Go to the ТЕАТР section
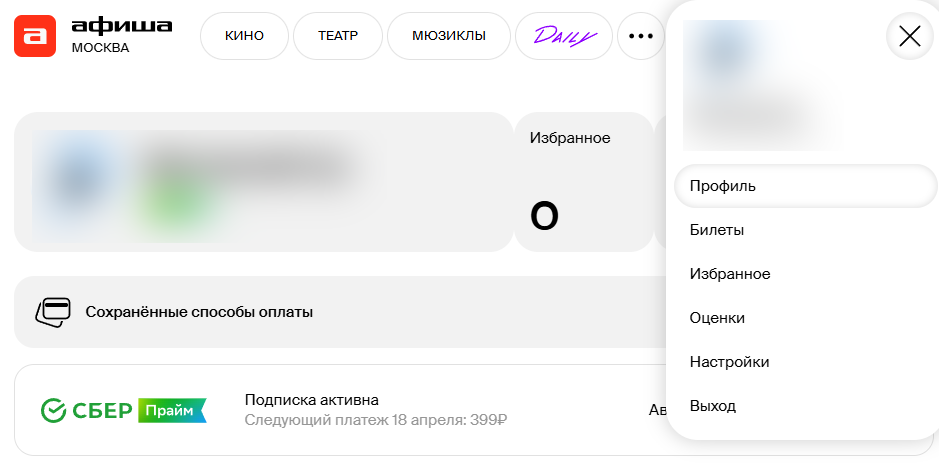Viewport: 939px width, 468px height. tap(338, 36)
